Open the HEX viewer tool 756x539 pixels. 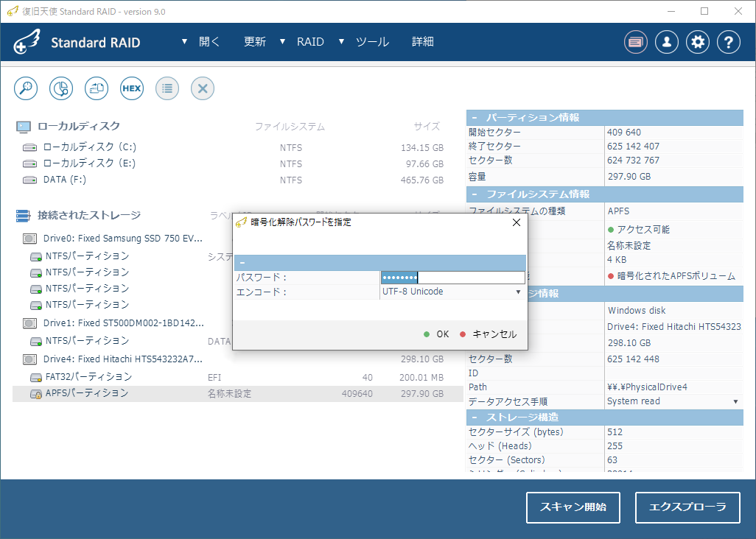coord(132,88)
